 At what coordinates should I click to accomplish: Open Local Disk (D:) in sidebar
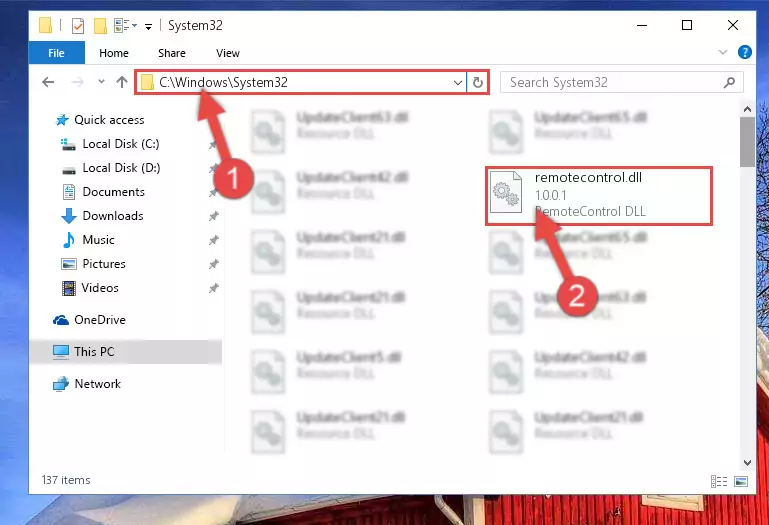pos(121,168)
